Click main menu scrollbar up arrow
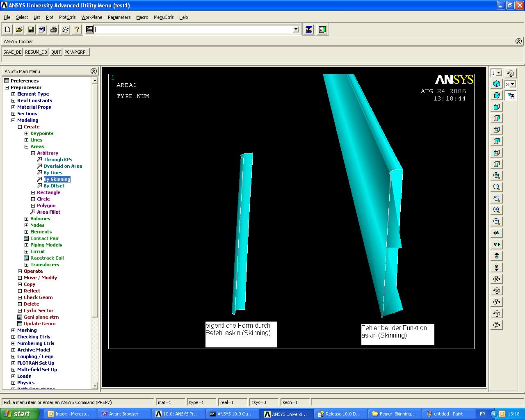 [x=95, y=81]
